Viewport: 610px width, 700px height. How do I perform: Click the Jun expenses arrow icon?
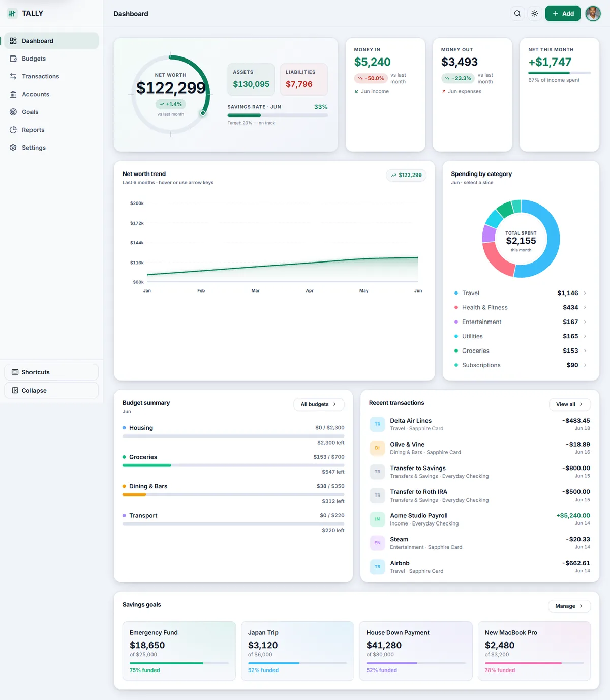pyautogui.click(x=444, y=92)
